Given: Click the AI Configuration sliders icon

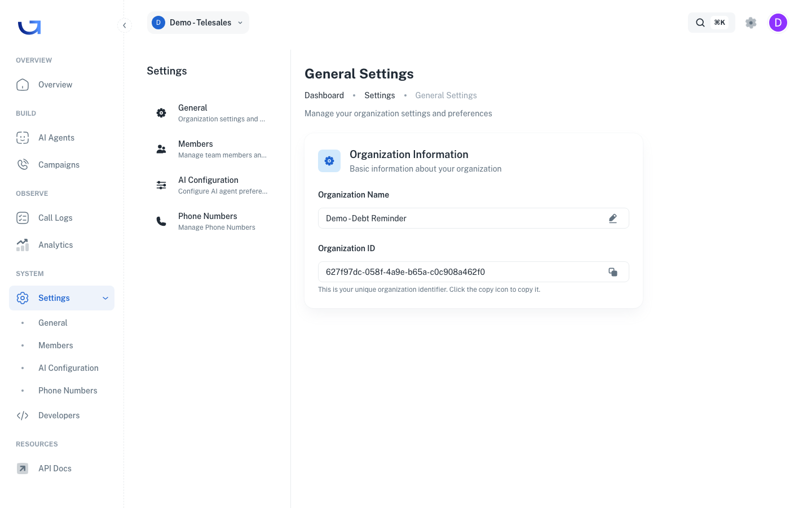Looking at the screenshot, I should click(161, 185).
